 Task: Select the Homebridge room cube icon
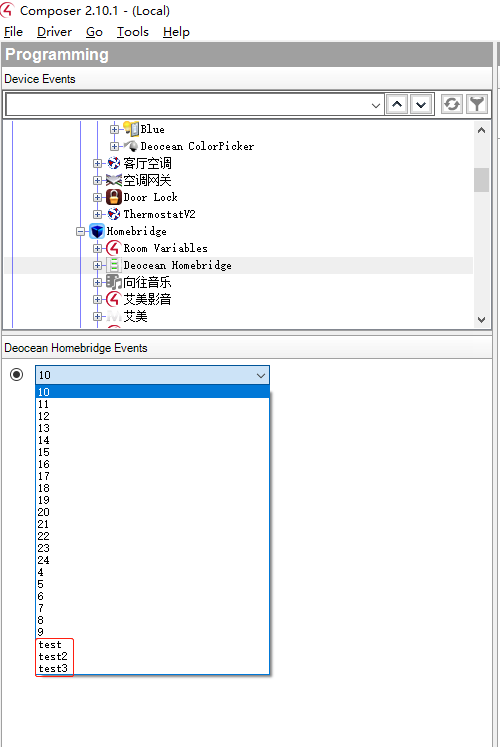(97, 232)
